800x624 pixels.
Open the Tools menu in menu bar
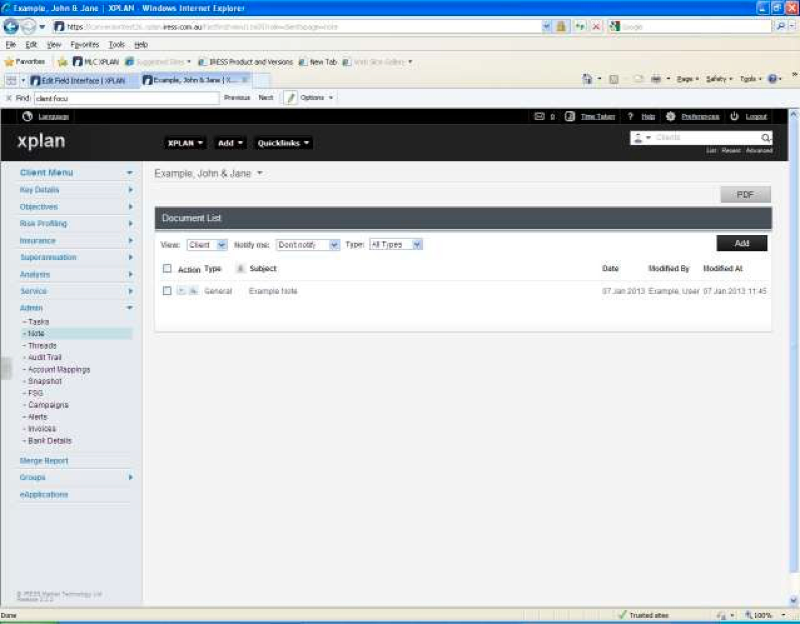[x=117, y=45]
